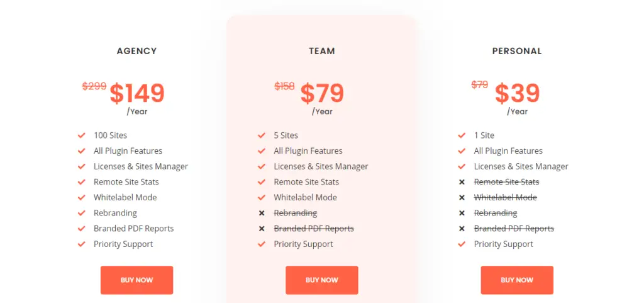Click the checkmark next to 5 Sites
644x303 pixels.
click(x=262, y=135)
